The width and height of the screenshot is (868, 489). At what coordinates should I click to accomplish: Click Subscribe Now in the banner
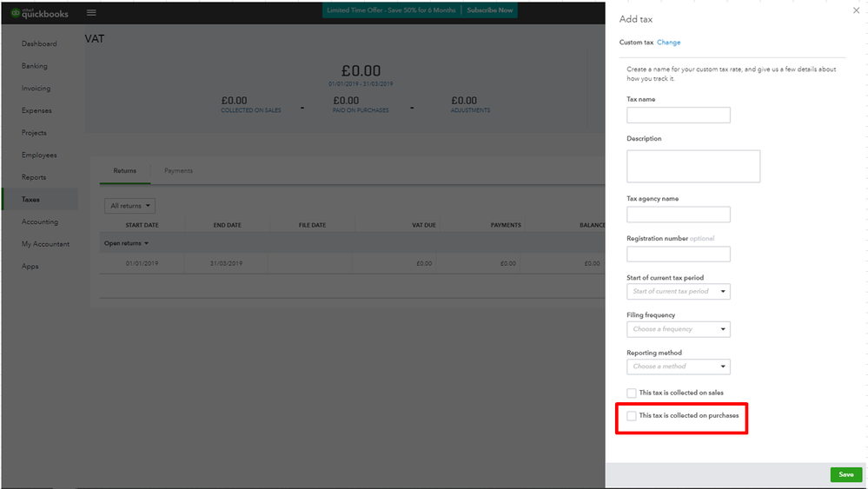pos(489,10)
